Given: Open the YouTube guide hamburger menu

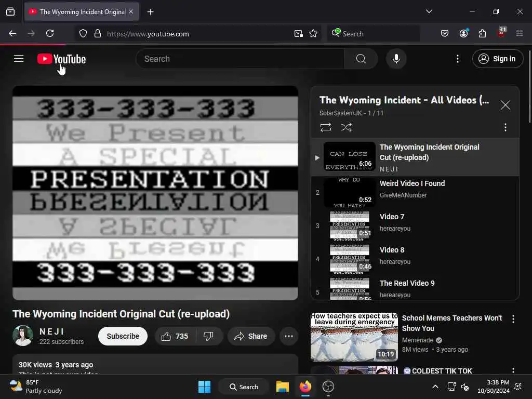Looking at the screenshot, I should click(x=19, y=59).
